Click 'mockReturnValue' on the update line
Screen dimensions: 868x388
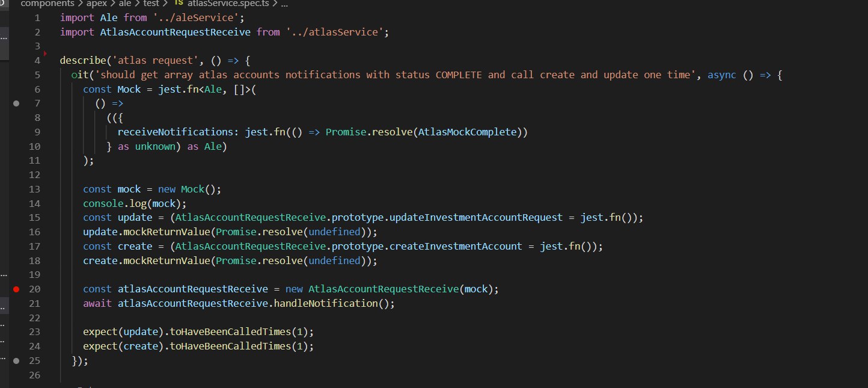click(167, 232)
